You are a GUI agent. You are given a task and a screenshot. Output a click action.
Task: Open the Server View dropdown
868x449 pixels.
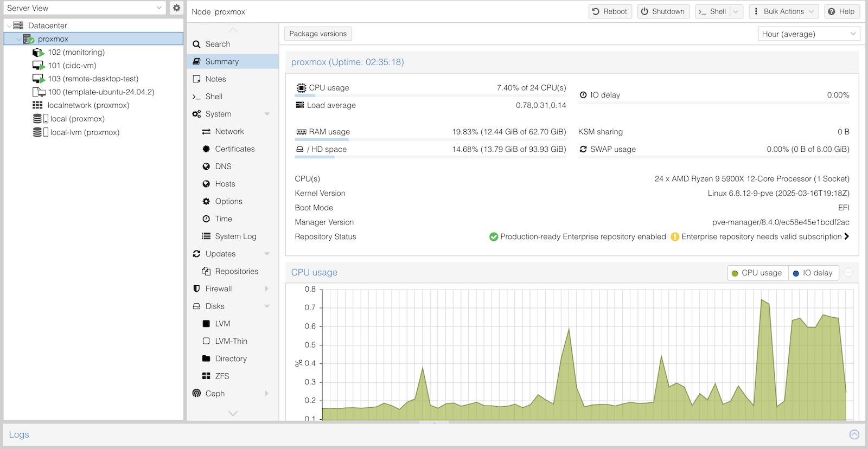click(x=159, y=8)
